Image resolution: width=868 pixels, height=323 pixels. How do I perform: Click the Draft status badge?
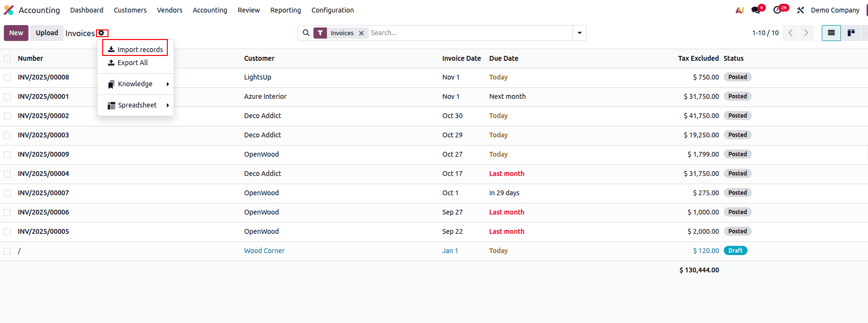coord(735,251)
